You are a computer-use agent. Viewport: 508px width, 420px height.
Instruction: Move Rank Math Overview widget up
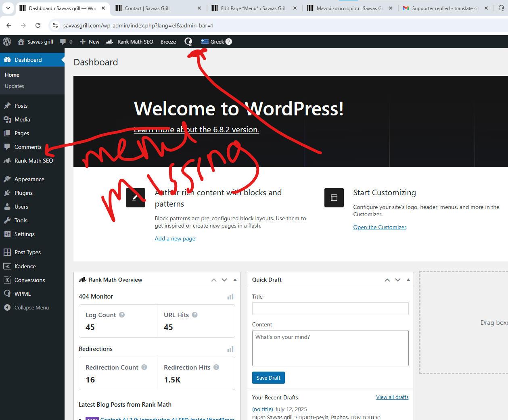[214, 280]
